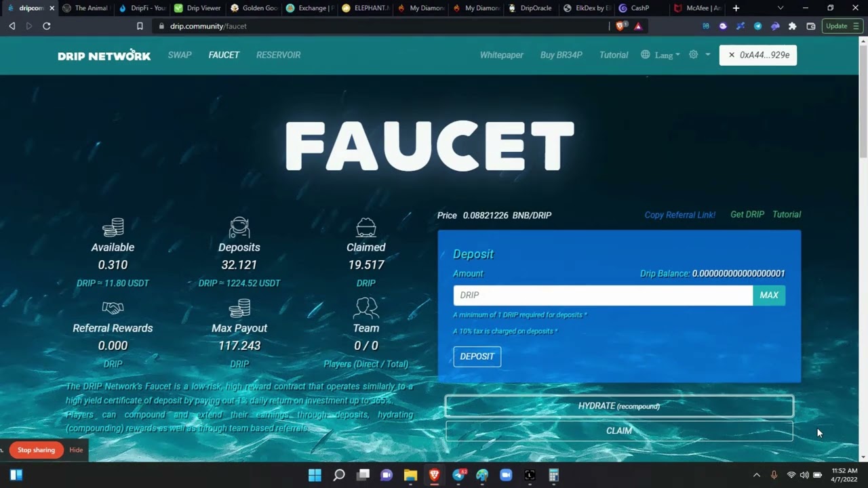This screenshot has width=868, height=488.
Task: Open the Whitepaper link
Action: pyautogui.click(x=501, y=55)
